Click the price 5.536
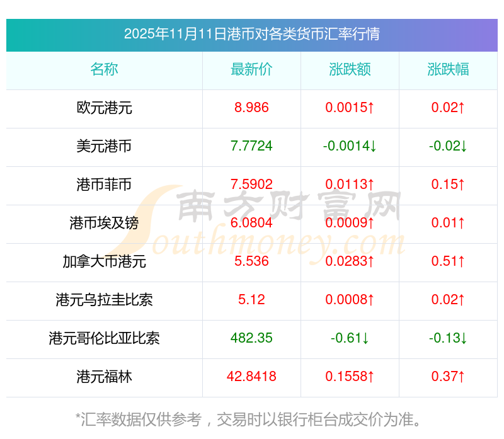This screenshot has width=504, height=439. click(251, 261)
